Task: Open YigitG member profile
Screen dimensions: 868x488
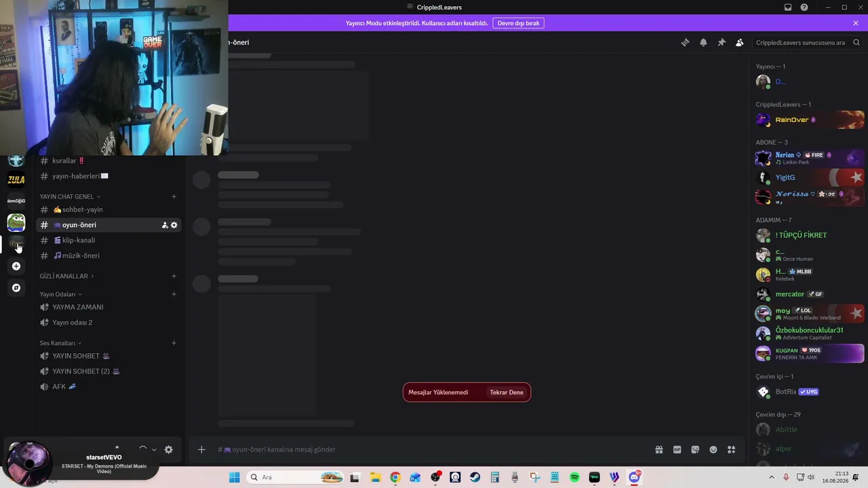Action: click(810, 178)
